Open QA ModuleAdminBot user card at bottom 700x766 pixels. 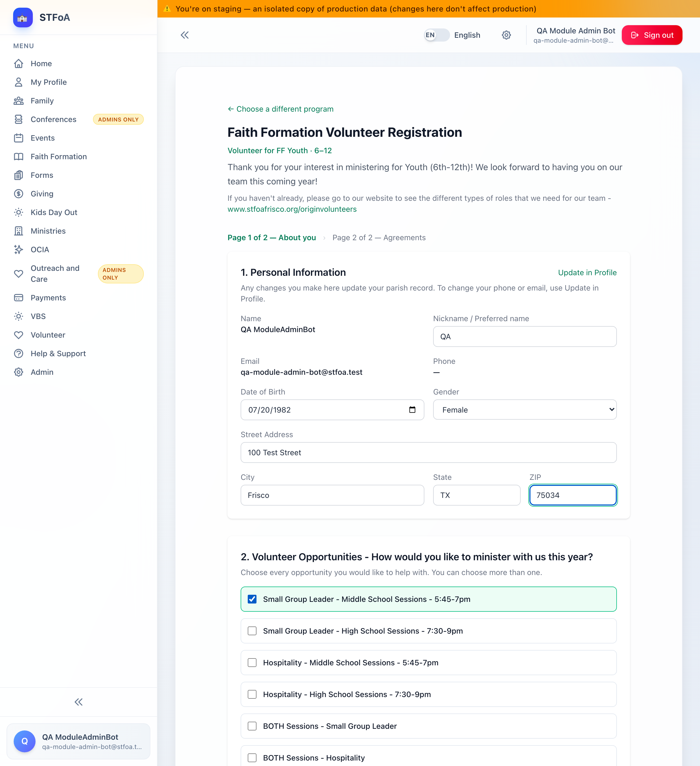(79, 741)
